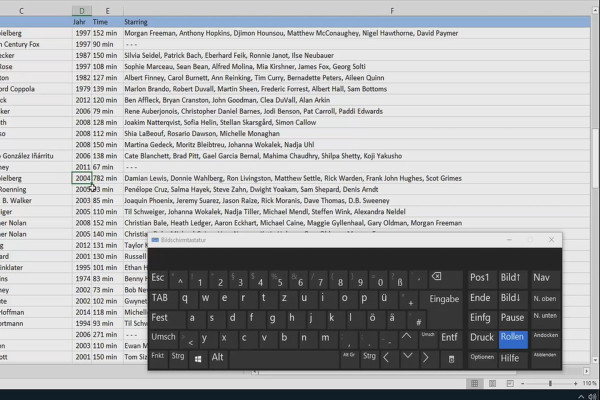Tap the space bar on the on-screen keyboard
600x400 pixels.
tap(284, 359)
